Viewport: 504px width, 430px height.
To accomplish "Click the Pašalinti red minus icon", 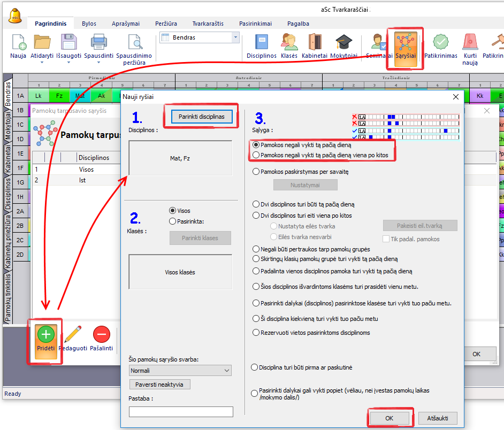I will coord(102,335).
